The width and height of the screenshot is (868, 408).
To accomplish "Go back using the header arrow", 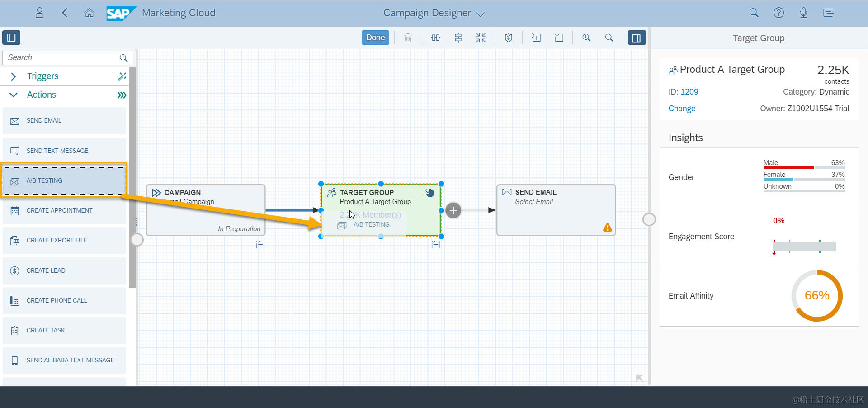I will 65,13.
